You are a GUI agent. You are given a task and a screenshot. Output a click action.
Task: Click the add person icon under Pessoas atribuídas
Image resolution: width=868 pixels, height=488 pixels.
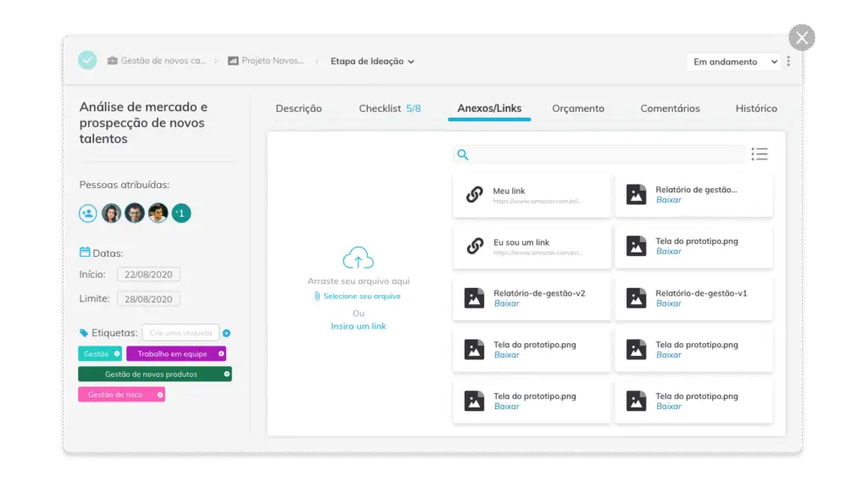88,213
